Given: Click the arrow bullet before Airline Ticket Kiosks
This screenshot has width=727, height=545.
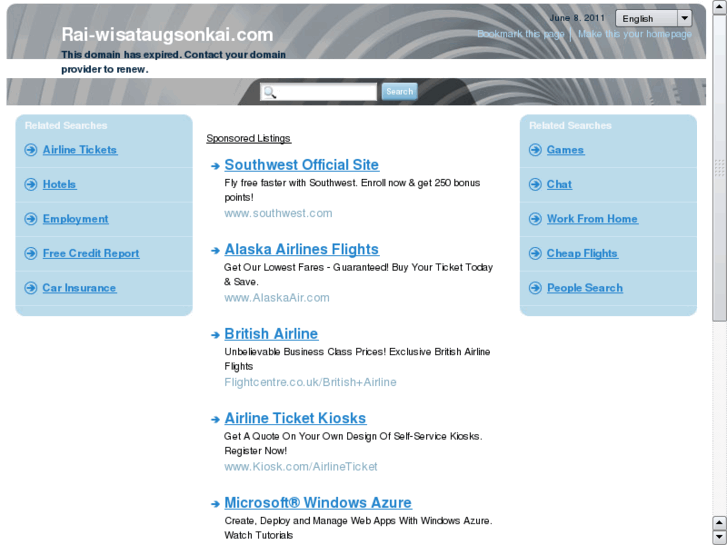Looking at the screenshot, I should (215, 419).
